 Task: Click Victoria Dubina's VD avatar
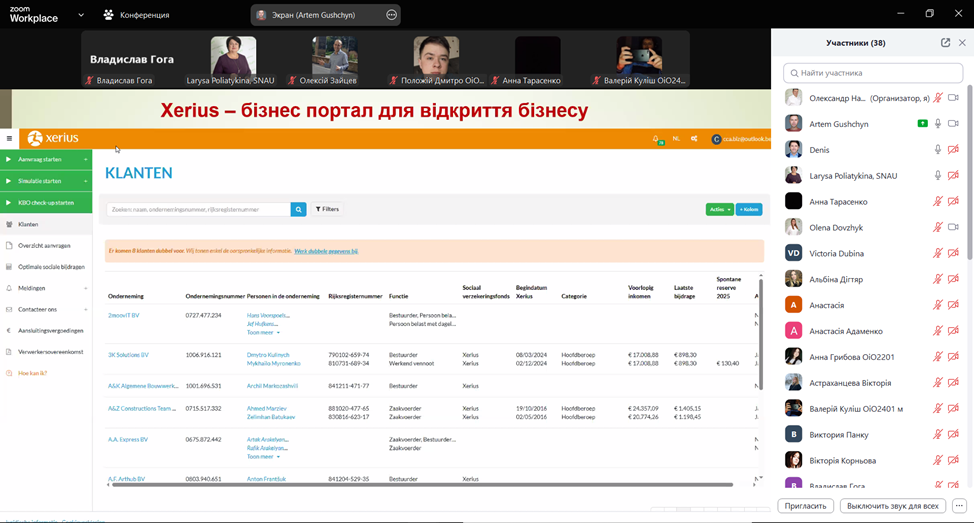coord(793,253)
